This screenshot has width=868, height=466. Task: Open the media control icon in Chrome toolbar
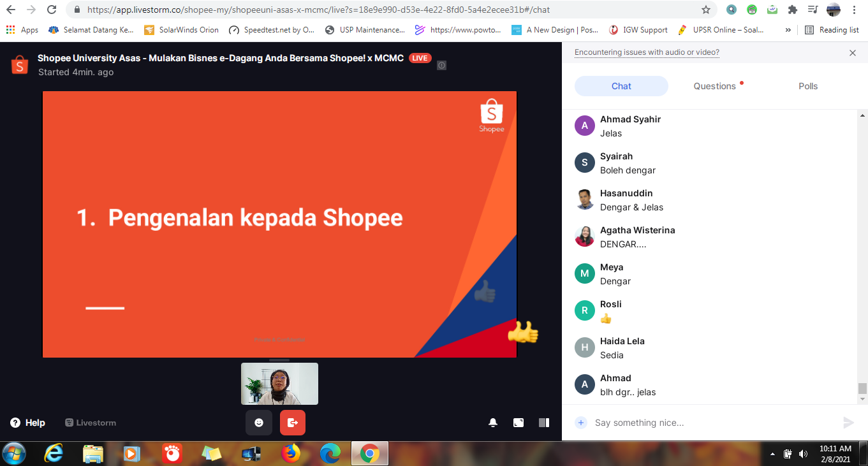[813, 10]
